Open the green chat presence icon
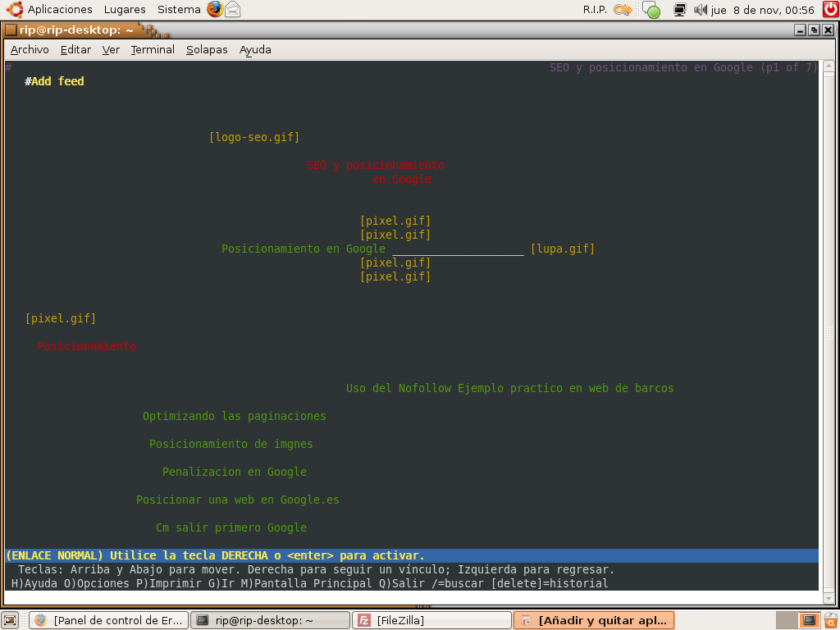The width and height of the screenshot is (840, 630). tap(651, 10)
